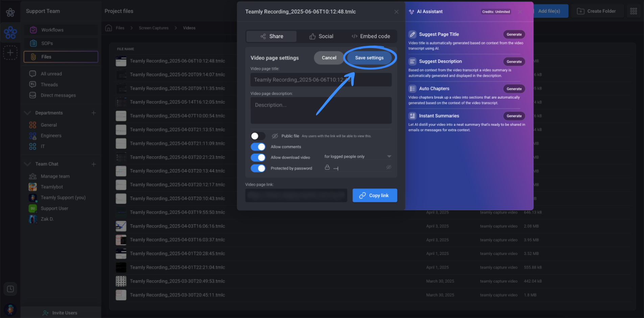Image resolution: width=644 pixels, height=318 pixels.
Task: Switch to the Embed code tab
Action: pyautogui.click(x=371, y=36)
